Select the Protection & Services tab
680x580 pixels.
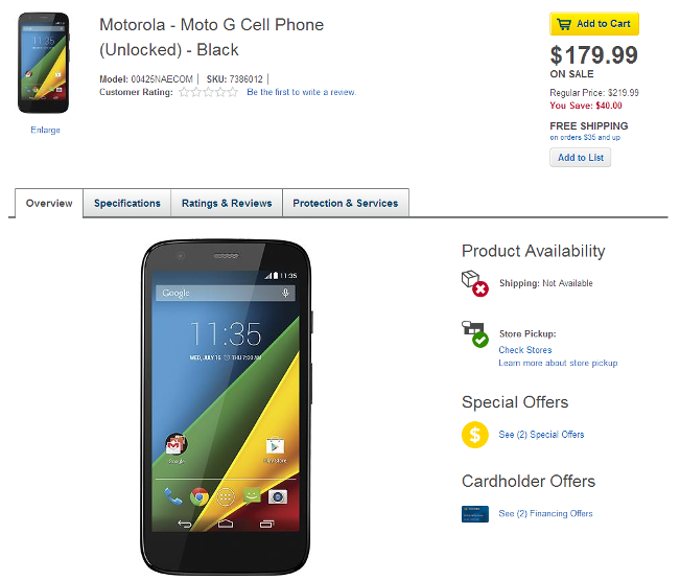pos(345,203)
